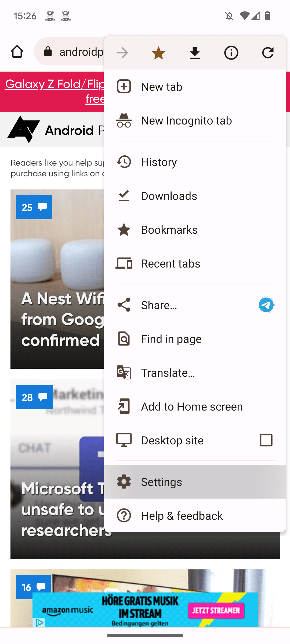
Task: Reload the page using refresh icon
Action: (x=267, y=53)
